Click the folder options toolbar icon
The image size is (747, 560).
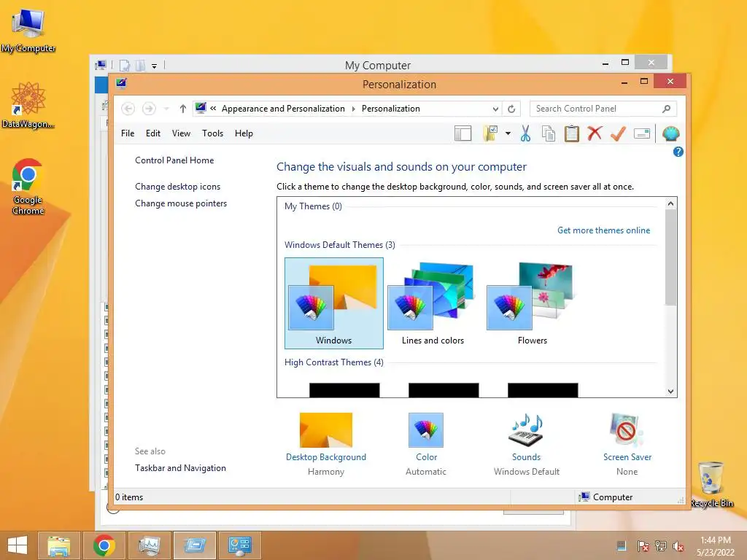pyautogui.click(x=490, y=134)
